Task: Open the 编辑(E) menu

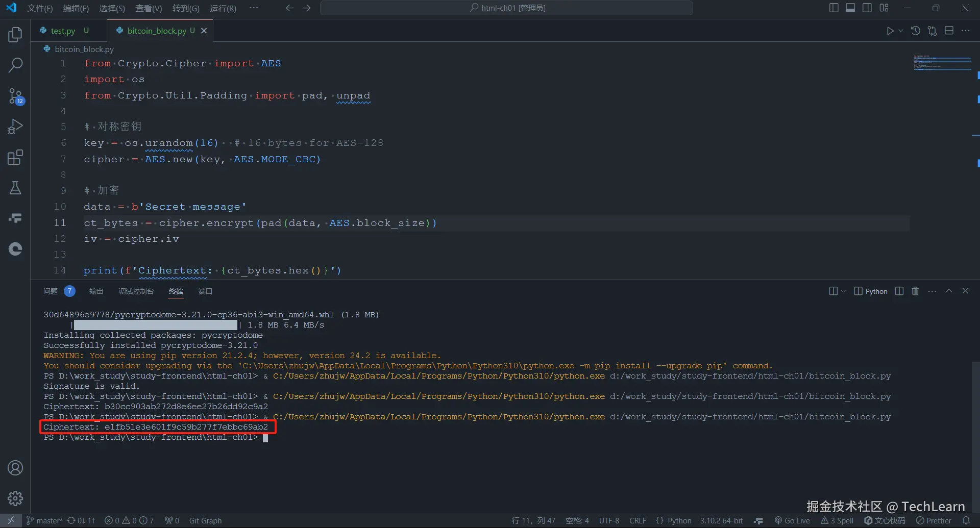Action: pos(76,8)
